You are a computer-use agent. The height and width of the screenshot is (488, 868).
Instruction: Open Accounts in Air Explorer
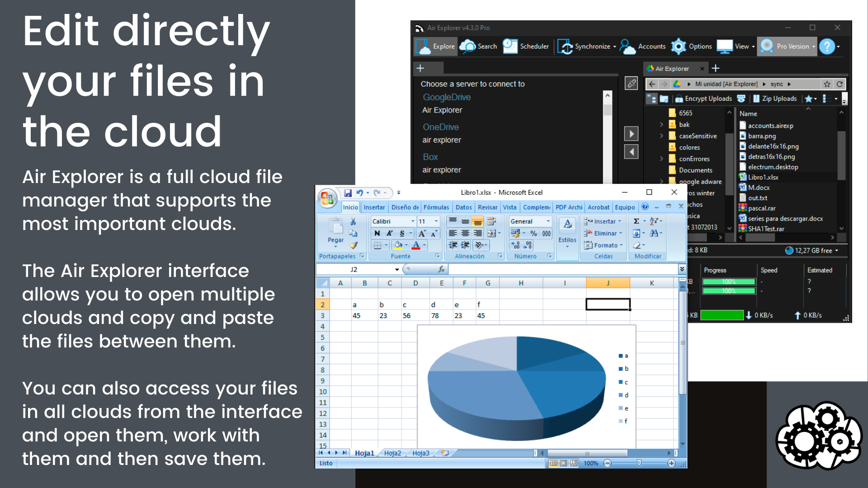click(x=651, y=46)
